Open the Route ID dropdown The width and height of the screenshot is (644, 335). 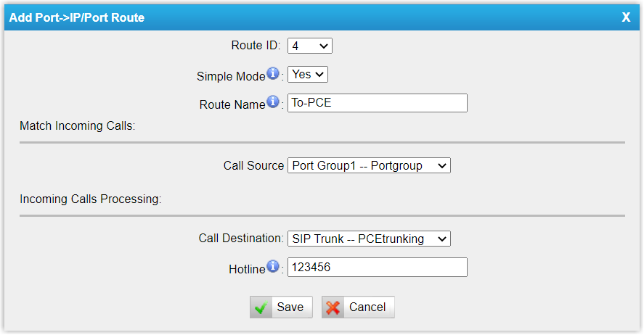pyautogui.click(x=310, y=46)
